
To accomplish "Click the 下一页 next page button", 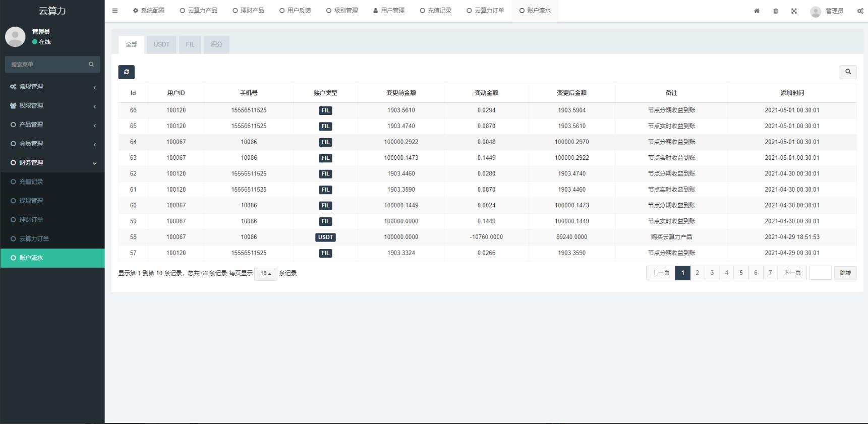I will 792,273.
